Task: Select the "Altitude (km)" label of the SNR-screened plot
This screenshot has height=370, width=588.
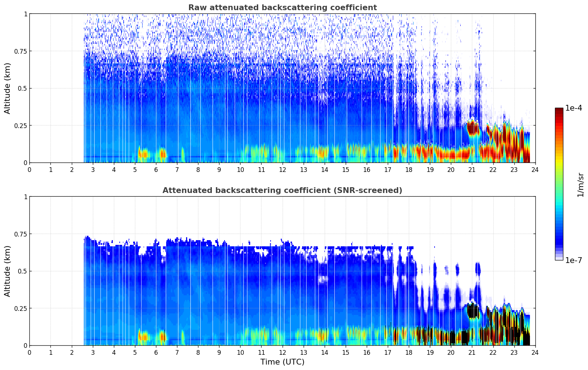Action: tap(8, 271)
